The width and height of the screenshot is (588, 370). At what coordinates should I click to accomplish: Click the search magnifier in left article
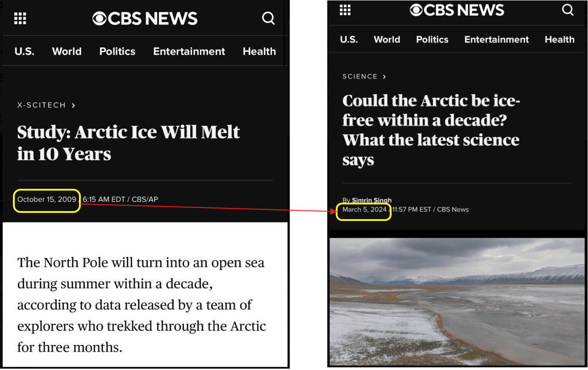(x=268, y=18)
